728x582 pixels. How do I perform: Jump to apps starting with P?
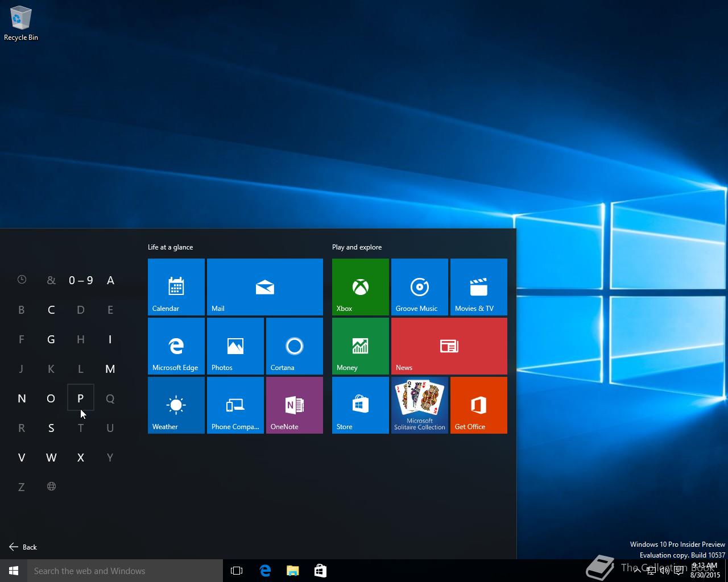pyautogui.click(x=81, y=398)
